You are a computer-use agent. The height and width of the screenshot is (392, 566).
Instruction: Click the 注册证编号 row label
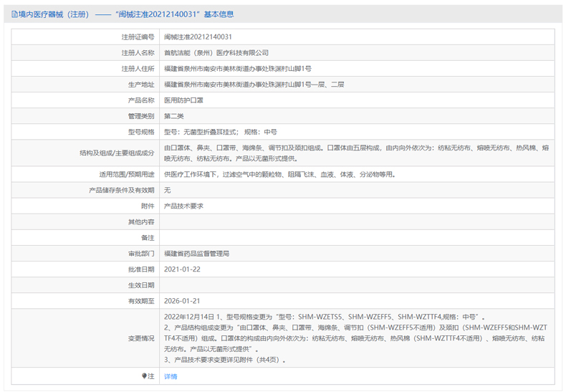coord(138,37)
